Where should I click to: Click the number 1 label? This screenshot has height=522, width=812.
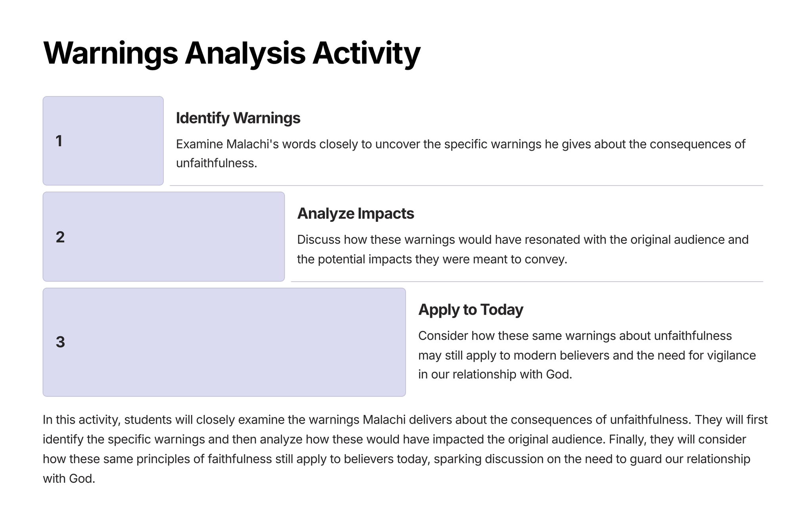59,141
